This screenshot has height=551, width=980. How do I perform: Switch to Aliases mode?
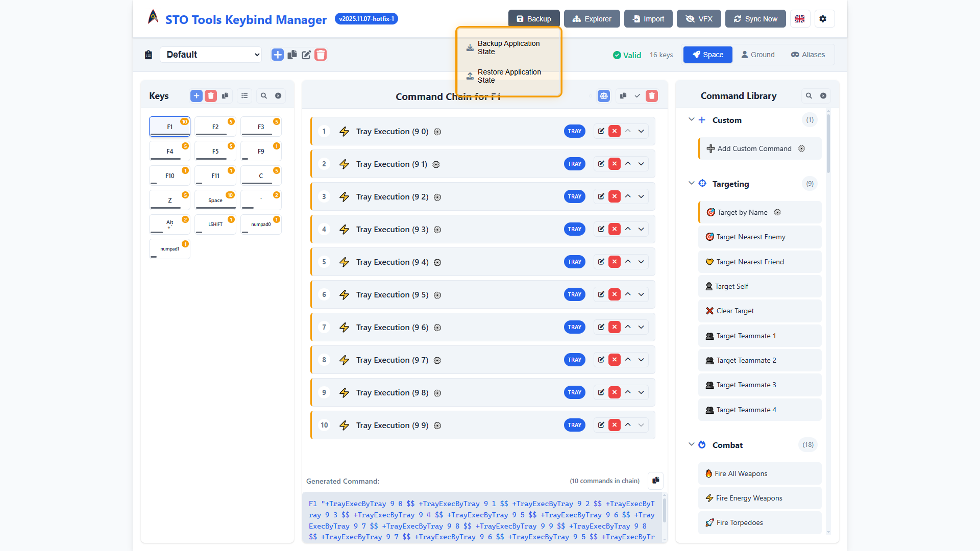click(807, 55)
